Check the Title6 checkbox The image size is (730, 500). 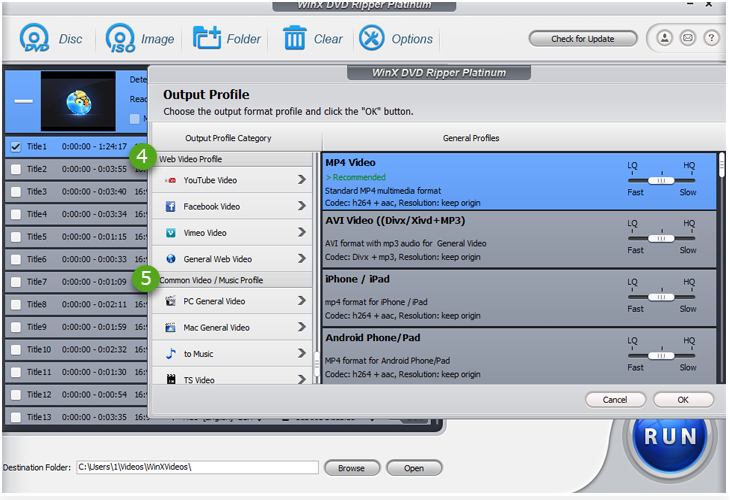16,259
